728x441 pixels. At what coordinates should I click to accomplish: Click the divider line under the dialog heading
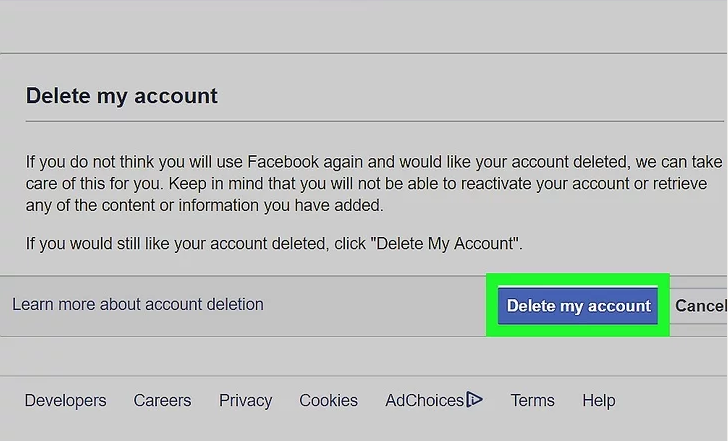click(x=375, y=121)
